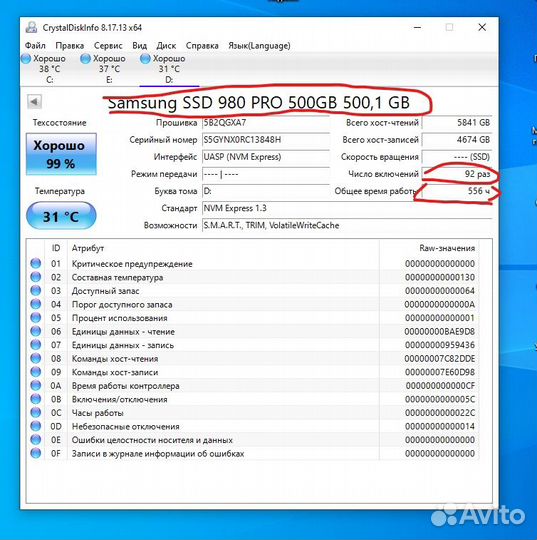This screenshot has height=540, width=537.
Task: Click the standard field NVM Express 1.3
Action: (x=347, y=208)
